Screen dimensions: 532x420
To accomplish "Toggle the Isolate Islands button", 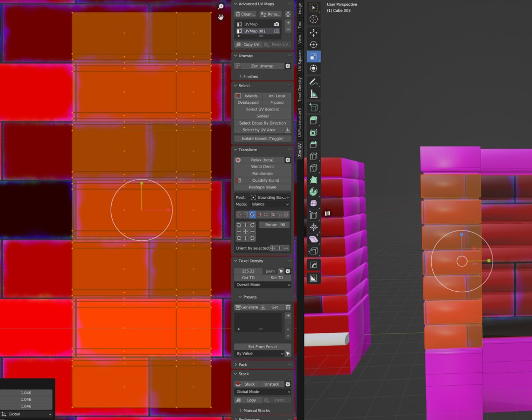I will click(x=262, y=139).
